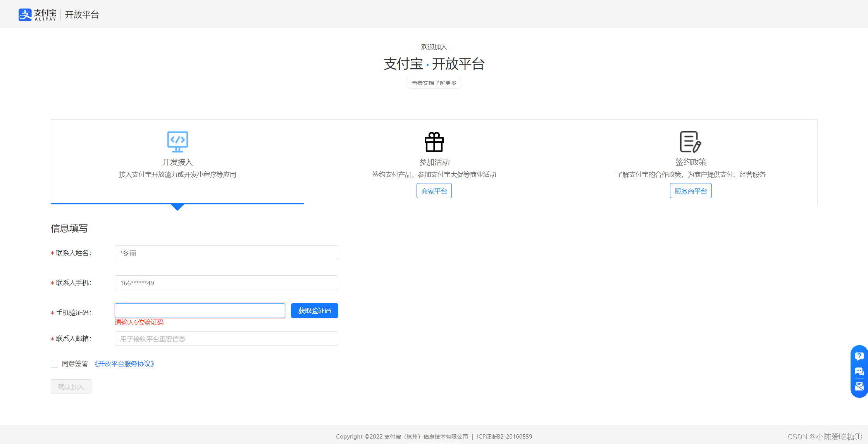Click the 联系人姓名 input field
Viewport: 868px width, 444px height.
click(x=226, y=253)
